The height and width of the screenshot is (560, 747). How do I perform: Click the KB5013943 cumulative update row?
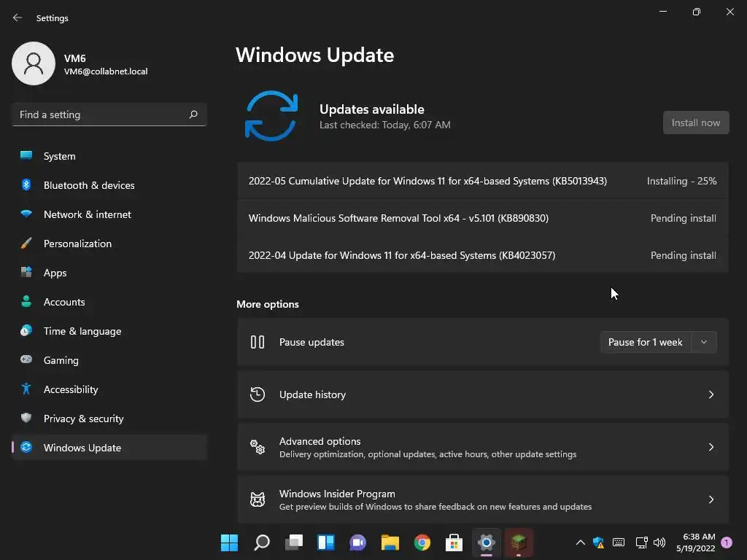[483, 181]
